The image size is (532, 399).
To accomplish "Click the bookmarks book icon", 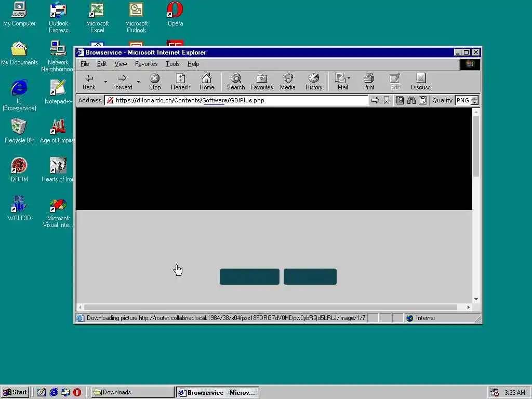I will [400, 100].
